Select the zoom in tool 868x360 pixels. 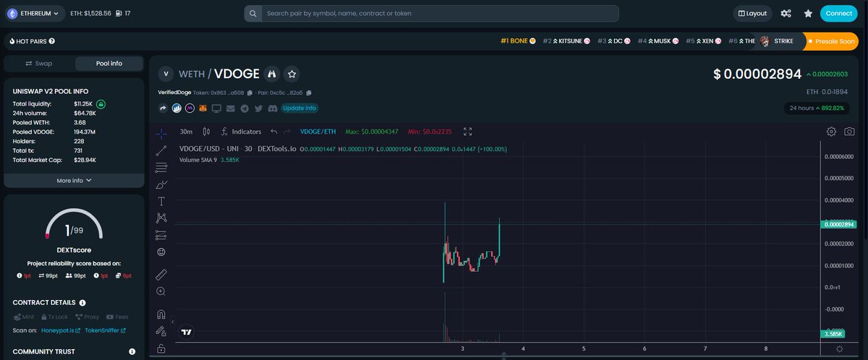tap(161, 291)
